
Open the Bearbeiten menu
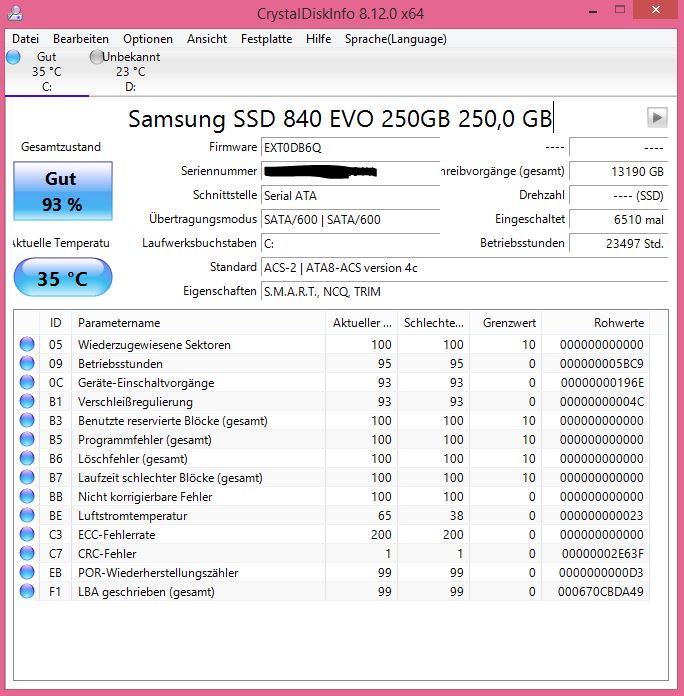81,39
